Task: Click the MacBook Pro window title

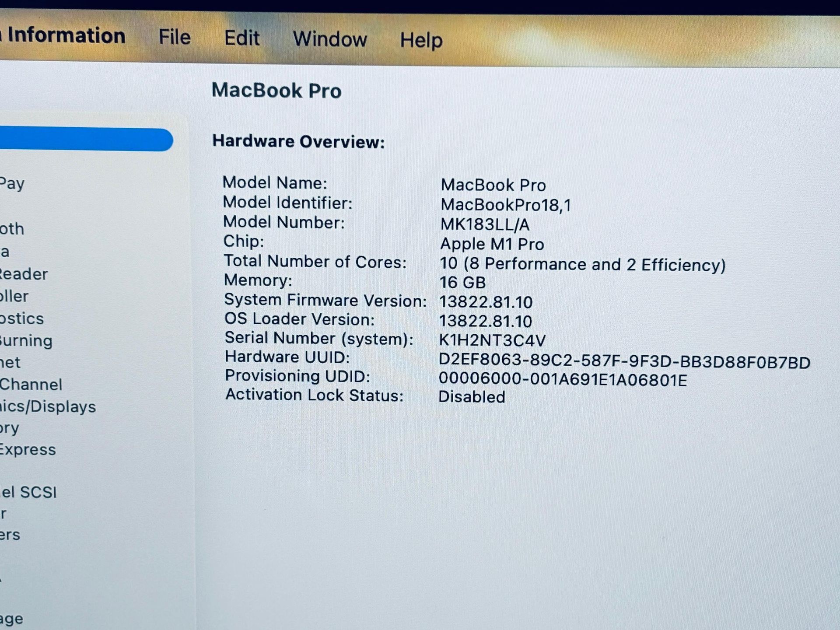Action: click(x=276, y=91)
